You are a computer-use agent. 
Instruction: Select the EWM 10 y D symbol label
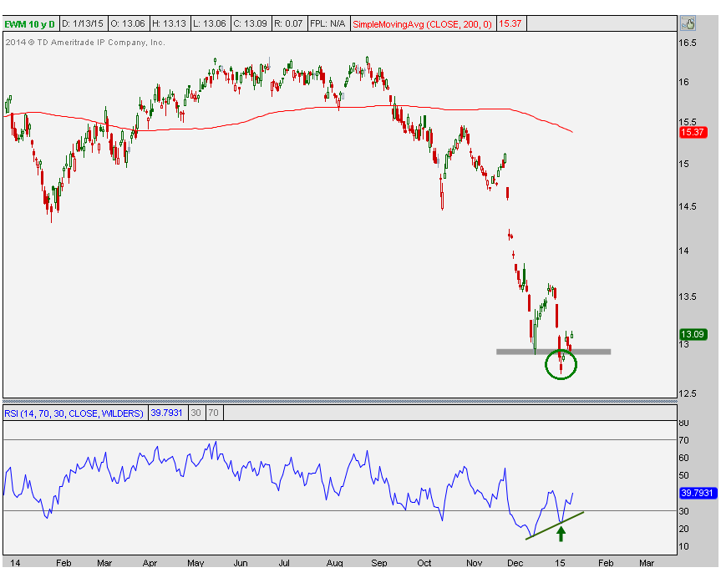pyautogui.click(x=29, y=24)
